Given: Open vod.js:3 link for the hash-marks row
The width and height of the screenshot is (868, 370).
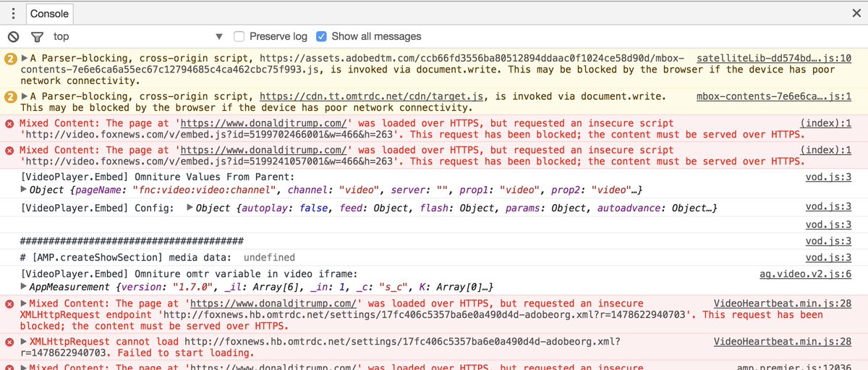Looking at the screenshot, I should (x=828, y=241).
